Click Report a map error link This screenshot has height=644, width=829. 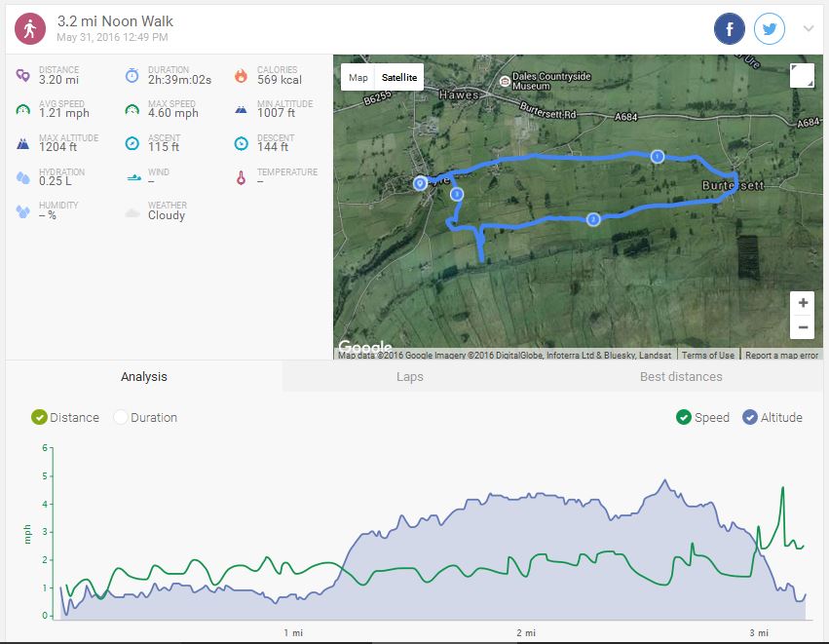pos(782,356)
